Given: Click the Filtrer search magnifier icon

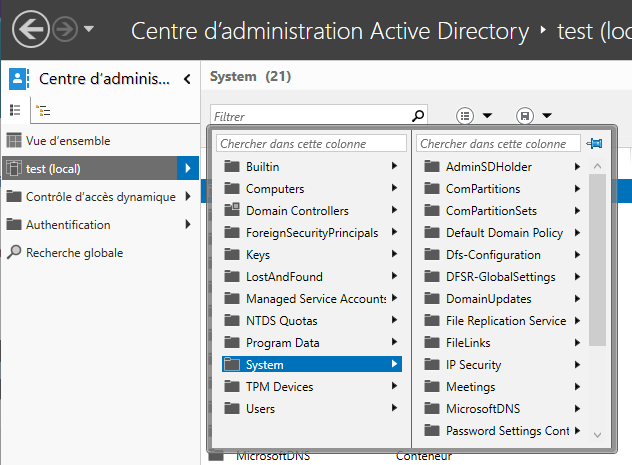Looking at the screenshot, I should point(418,116).
